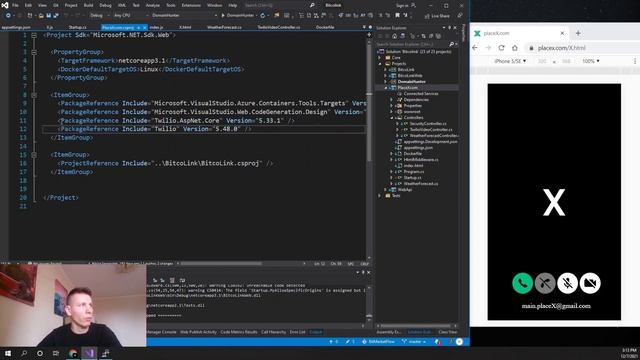Collapse the Controllers folder

(x=391, y=118)
